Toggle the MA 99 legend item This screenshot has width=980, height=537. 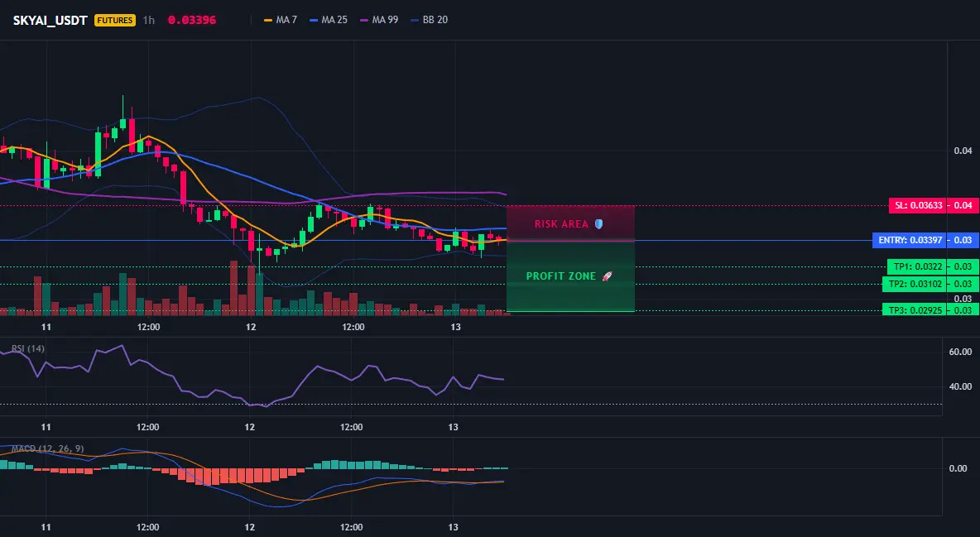pyautogui.click(x=379, y=20)
